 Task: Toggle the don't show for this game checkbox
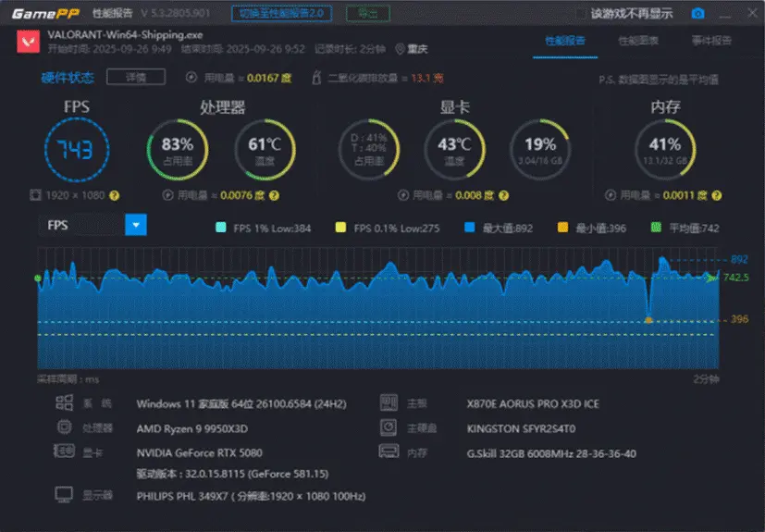581,14
